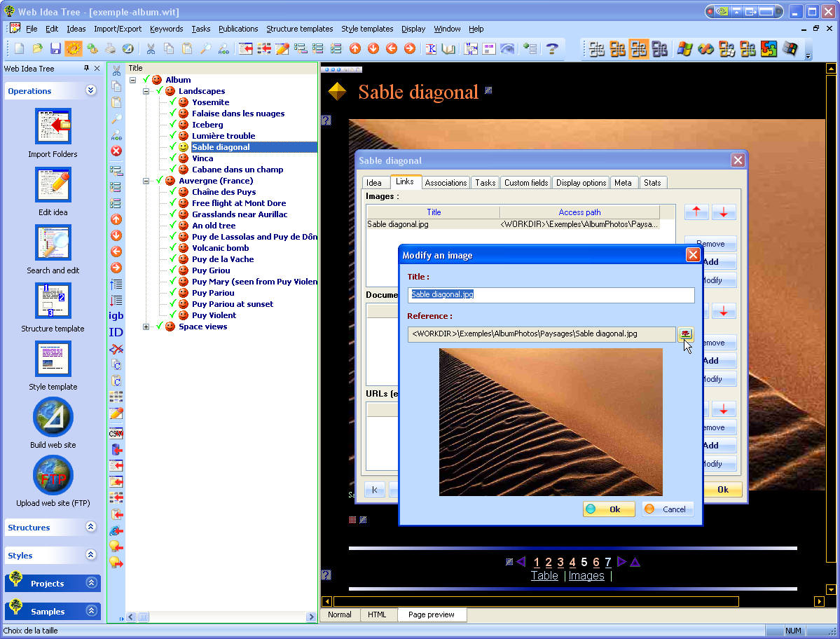Open the Build web site tool

pos(53,418)
